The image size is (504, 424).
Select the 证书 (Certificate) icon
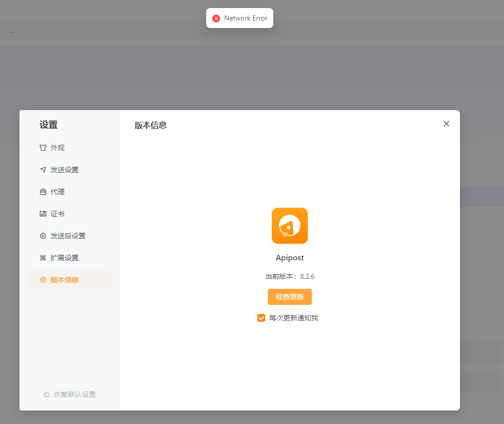point(44,213)
